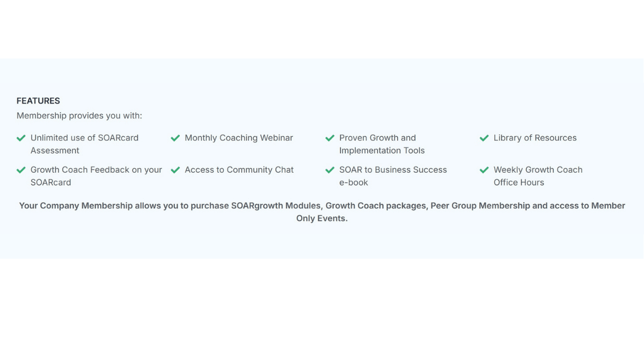Click checkmark next to Monthly Coaching Webinar
The image size is (644, 337).
pyautogui.click(x=175, y=138)
